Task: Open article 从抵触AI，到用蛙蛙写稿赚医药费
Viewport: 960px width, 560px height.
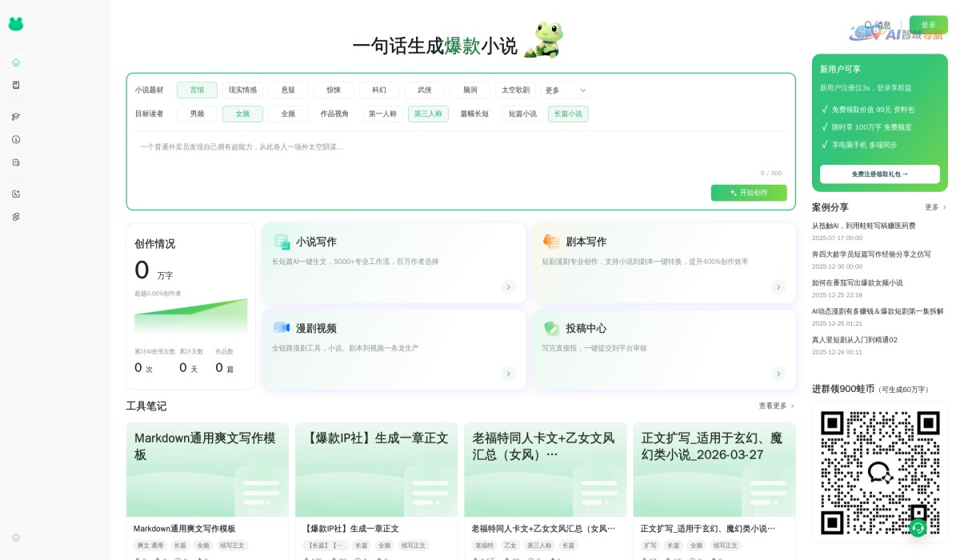Action: coord(864,226)
